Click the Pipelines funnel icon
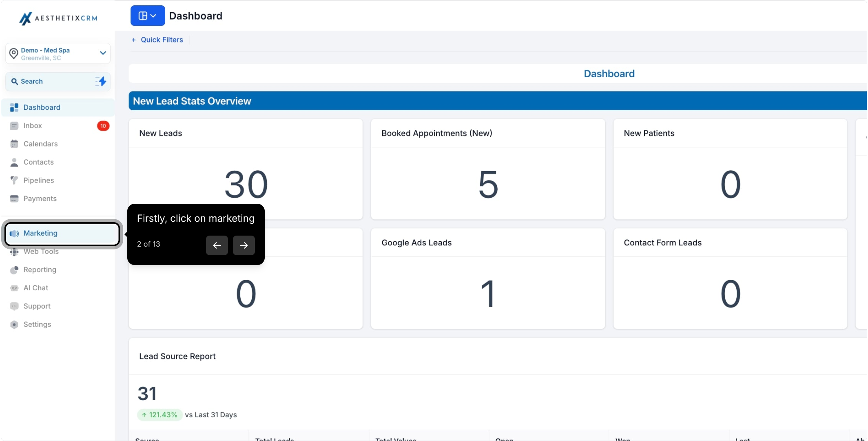The width and height of the screenshot is (868, 441). [x=14, y=180]
